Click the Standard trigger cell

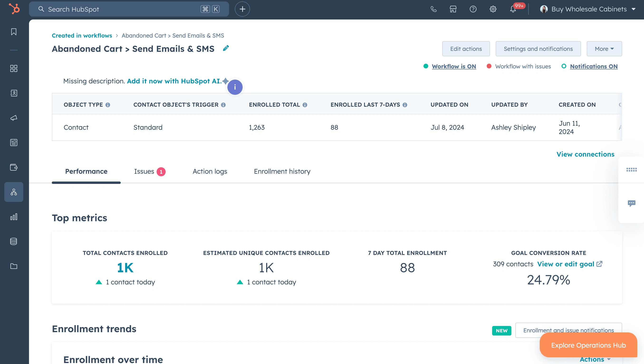pyautogui.click(x=148, y=128)
